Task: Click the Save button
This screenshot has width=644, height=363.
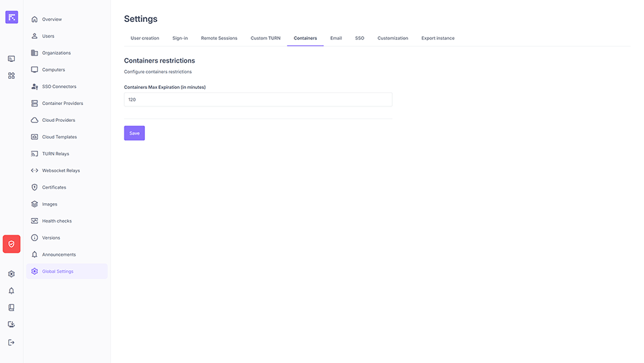Action: pyautogui.click(x=134, y=133)
